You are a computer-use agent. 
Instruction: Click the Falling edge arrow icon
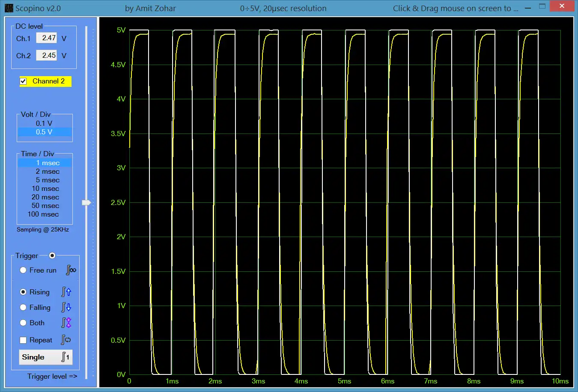[66, 307]
